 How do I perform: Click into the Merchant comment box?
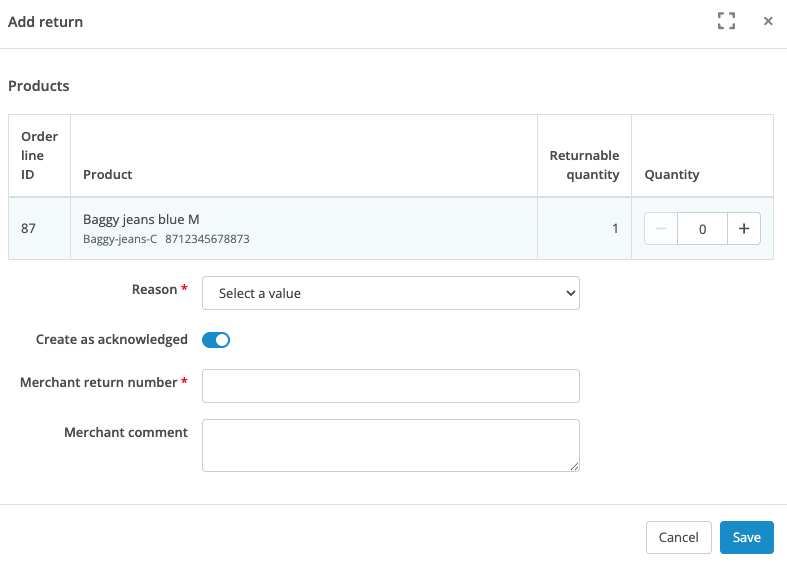[x=390, y=446]
